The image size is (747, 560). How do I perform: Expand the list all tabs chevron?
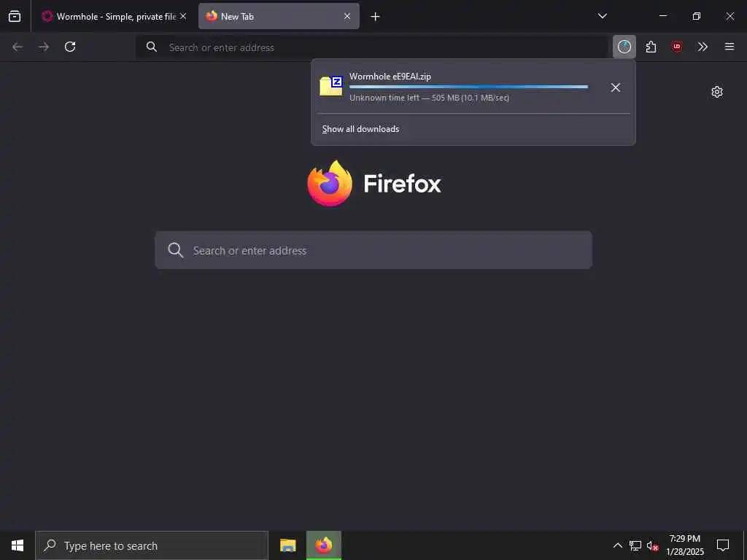click(x=602, y=16)
